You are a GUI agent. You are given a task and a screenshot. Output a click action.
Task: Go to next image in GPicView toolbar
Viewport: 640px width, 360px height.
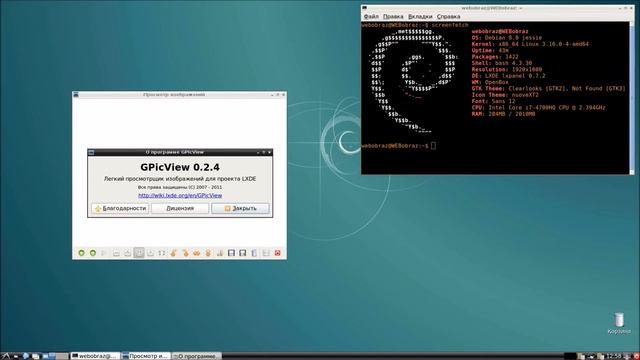pos(93,253)
